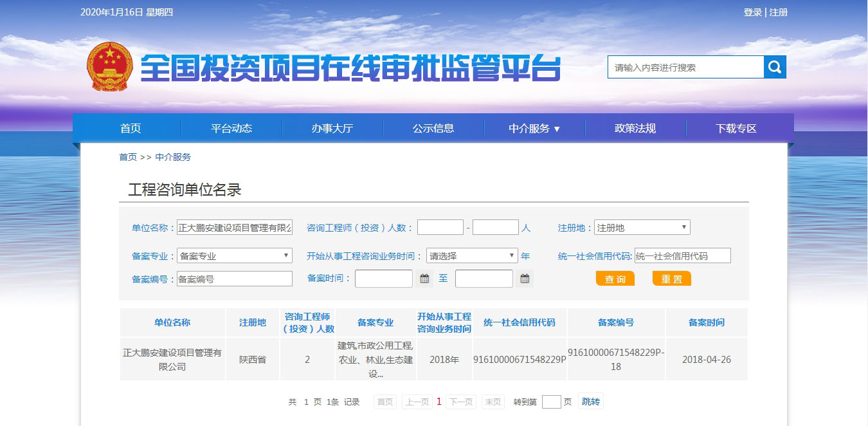Open the 中介服务 navigation menu

(x=534, y=128)
